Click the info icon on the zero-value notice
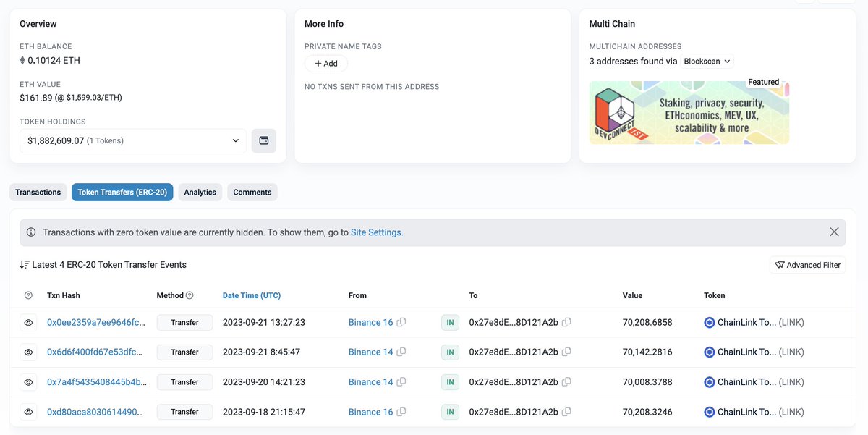Image resolution: width=868 pixels, height=435 pixels. click(x=30, y=232)
